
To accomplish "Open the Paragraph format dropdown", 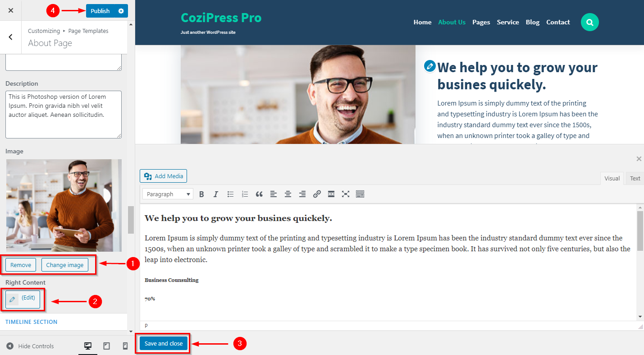I will coord(168,194).
